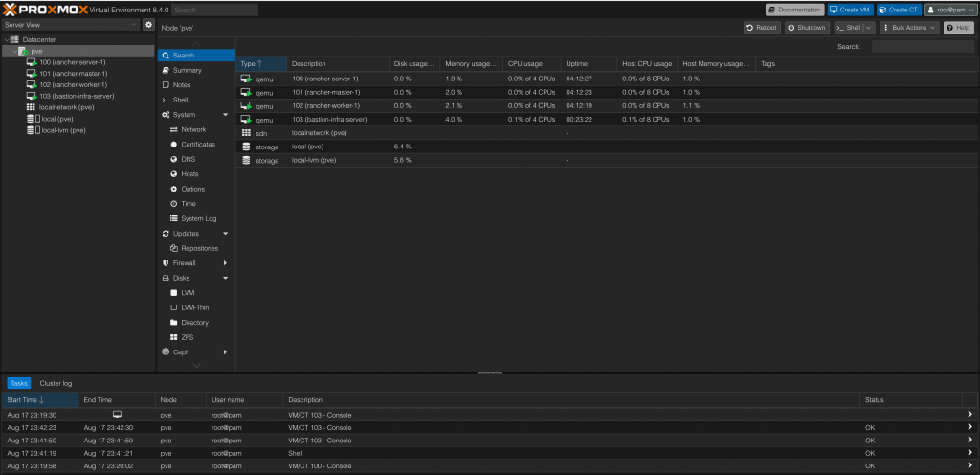Click the local (pve) storage icon in tree
Screen dimensions: 980x475
click(x=32, y=119)
